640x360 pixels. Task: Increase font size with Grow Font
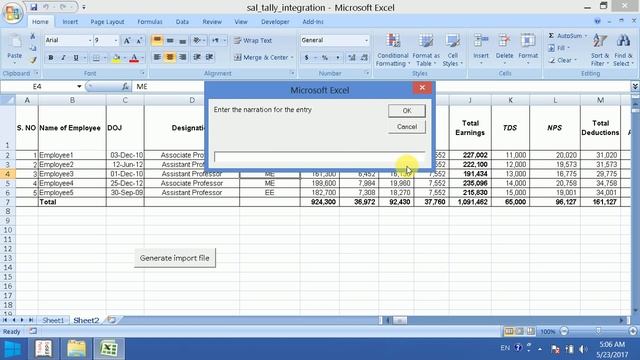(127, 40)
